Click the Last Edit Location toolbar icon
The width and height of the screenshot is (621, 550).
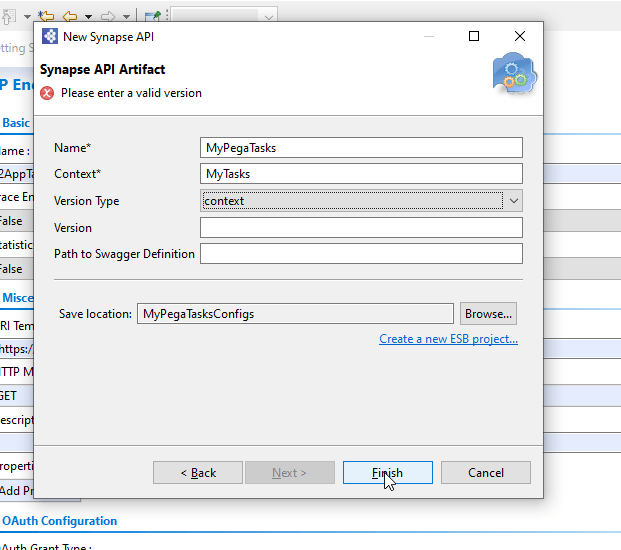pos(46,15)
